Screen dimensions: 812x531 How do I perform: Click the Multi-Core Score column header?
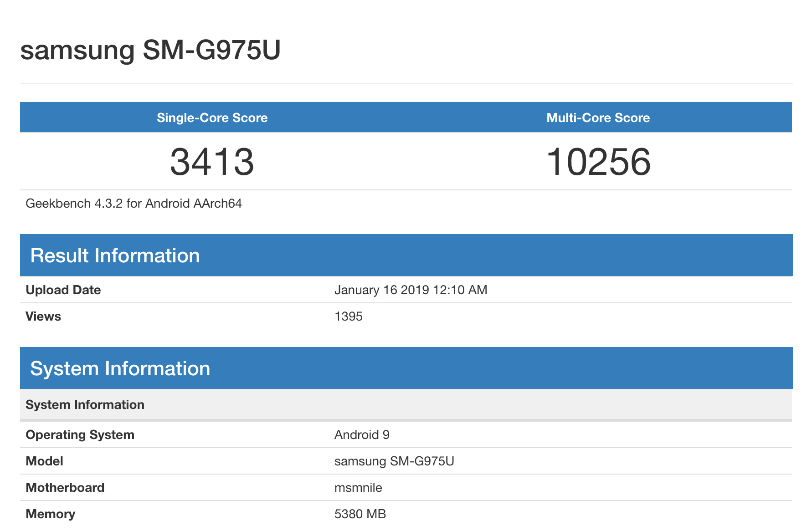pyautogui.click(x=598, y=117)
